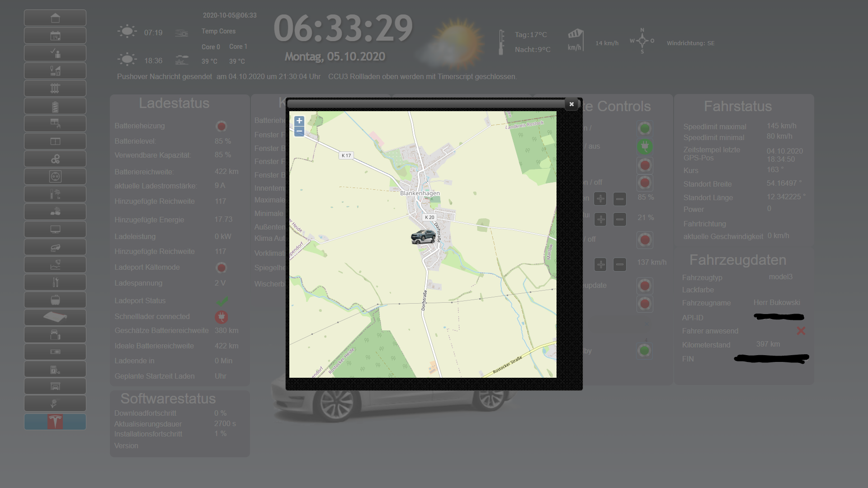
Task: Click the Aktualisierungsdauer value 2700 s
Action: (x=225, y=424)
